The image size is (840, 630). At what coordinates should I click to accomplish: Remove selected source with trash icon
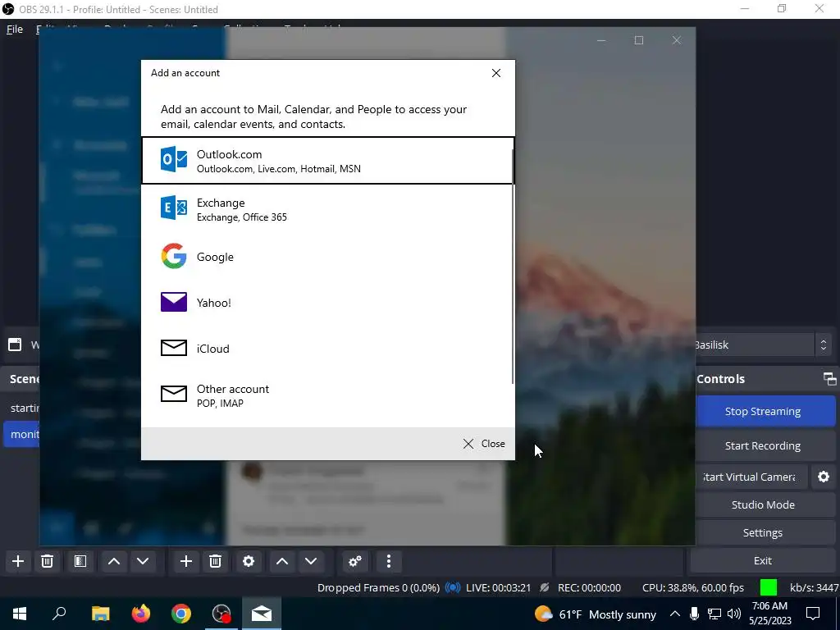pyautogui.click(x=216, y=561)
